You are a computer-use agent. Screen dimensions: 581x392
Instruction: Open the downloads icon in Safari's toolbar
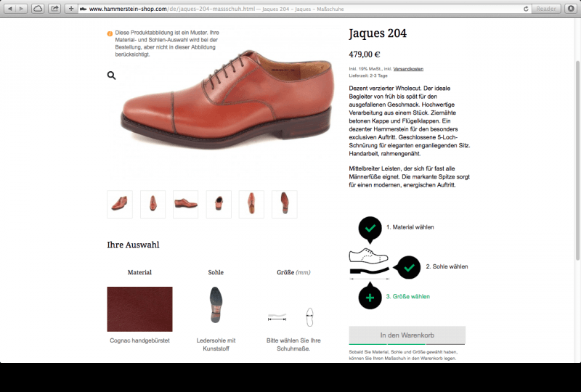coord(571,9)
